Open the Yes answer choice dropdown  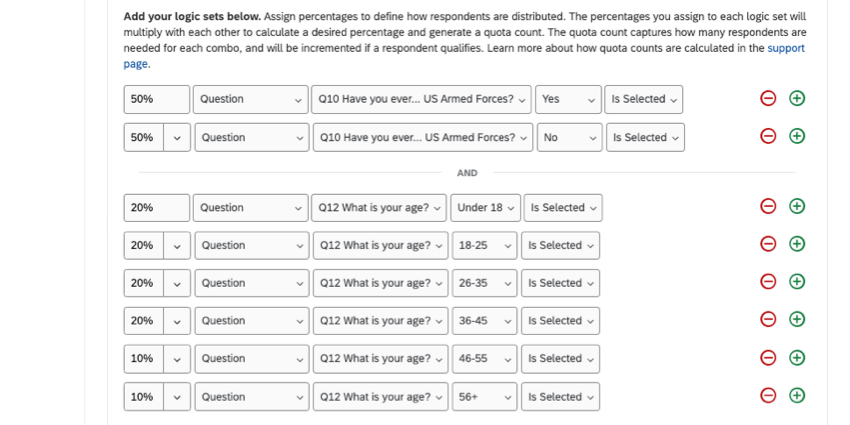tap(568, 99)
